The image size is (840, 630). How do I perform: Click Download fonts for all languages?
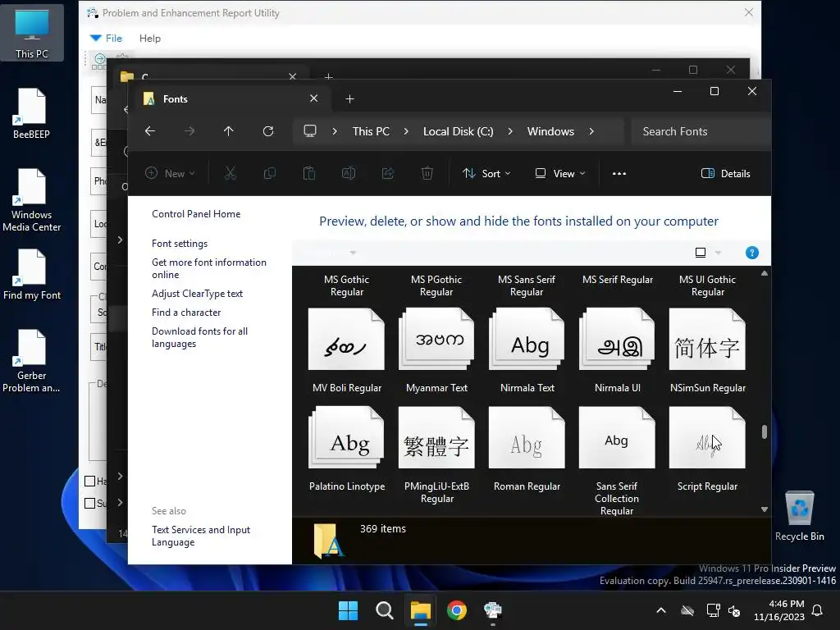coord(199,337)
